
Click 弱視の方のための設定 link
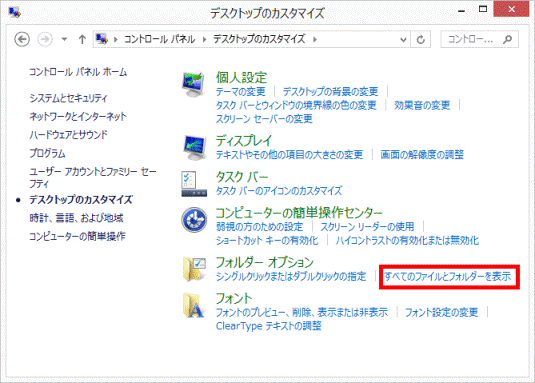(x=259, y=227)
